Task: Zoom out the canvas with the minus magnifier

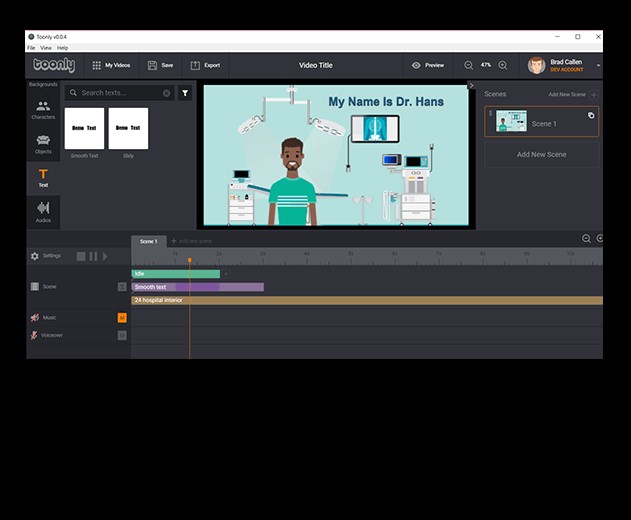Action: [x=469, y=65]
